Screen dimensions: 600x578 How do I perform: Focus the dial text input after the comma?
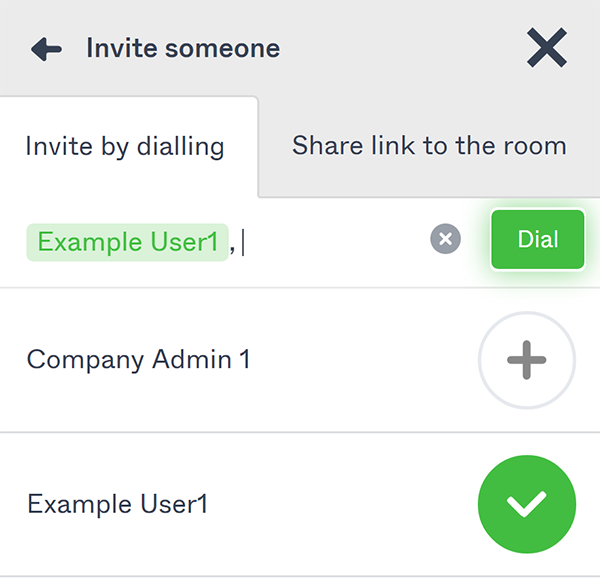click(330, 242)
